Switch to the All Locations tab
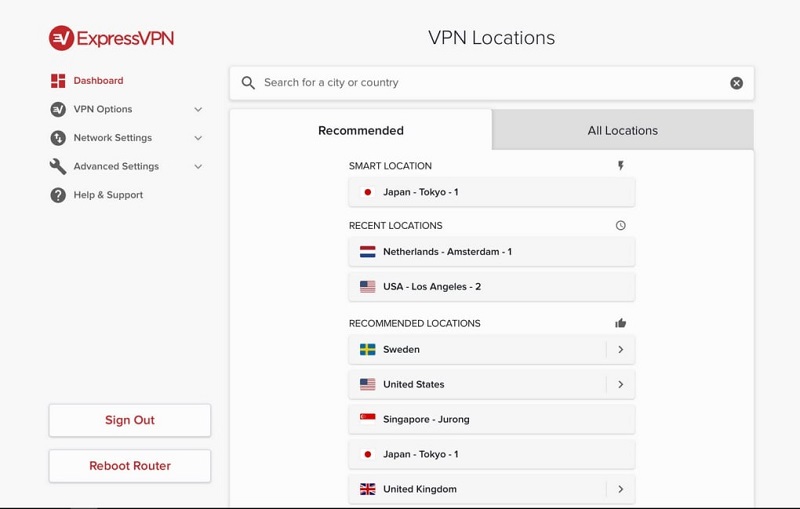This screenshot has height=509, width=800. [x=623, y=130]
